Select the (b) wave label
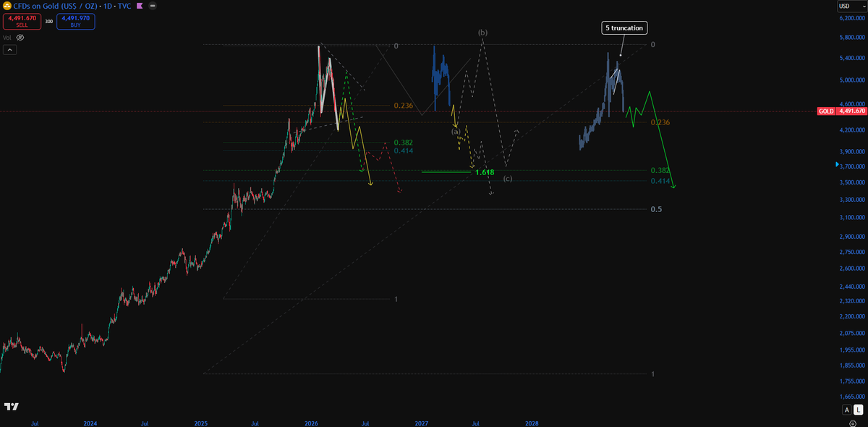The image size is (868, 427). [x=482, y=33]
